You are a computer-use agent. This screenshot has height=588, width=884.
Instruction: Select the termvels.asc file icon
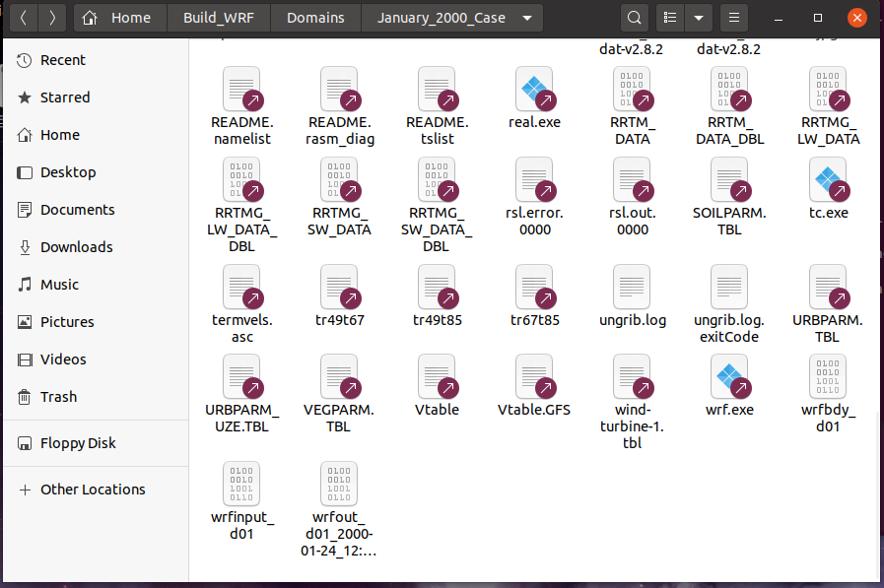coord(241,287)
